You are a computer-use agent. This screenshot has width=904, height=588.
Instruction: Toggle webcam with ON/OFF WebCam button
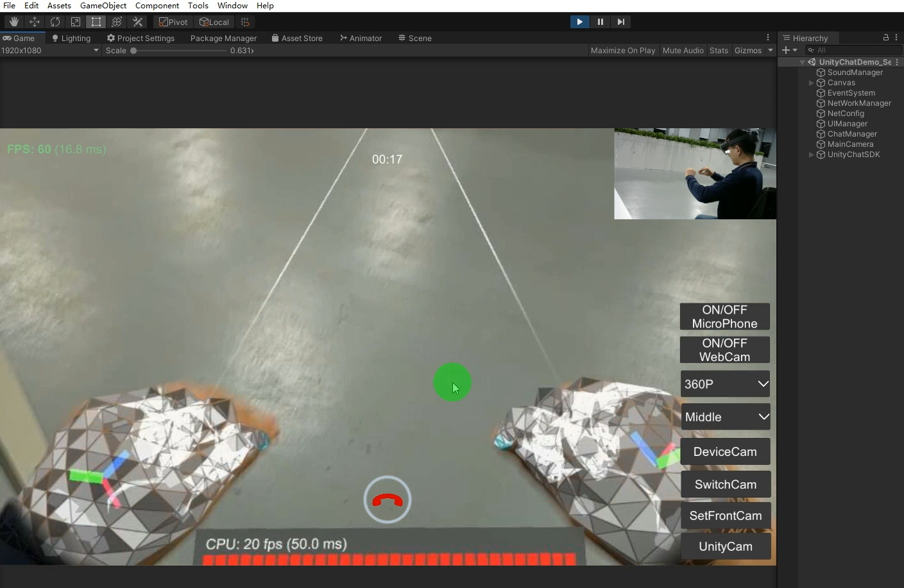[725, 350]
